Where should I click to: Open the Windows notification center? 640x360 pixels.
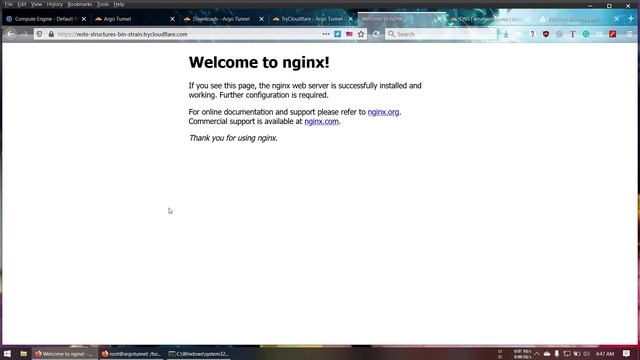click(627, 353)
